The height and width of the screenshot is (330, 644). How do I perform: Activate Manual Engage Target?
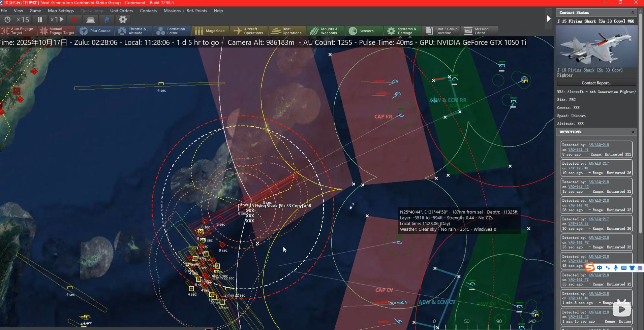pos(57,31)
